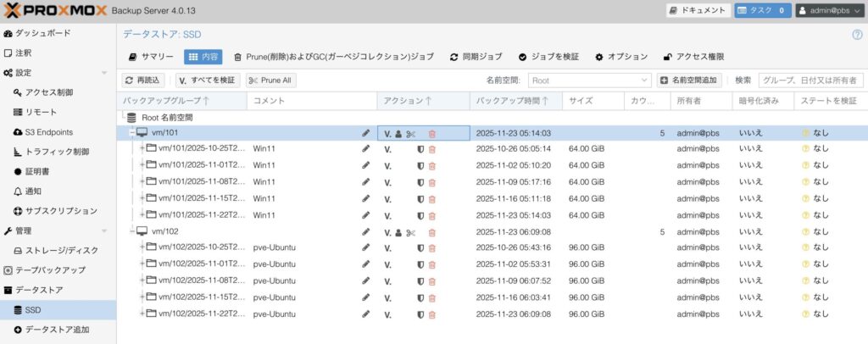
Task: Expand the vm/102/2025-11-08 snapshot node
Action: 142,281
